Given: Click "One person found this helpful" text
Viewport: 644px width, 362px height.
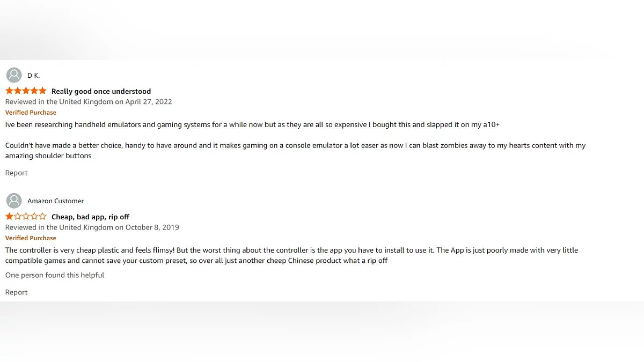Looking at the screenshot, I should [55, 275].
